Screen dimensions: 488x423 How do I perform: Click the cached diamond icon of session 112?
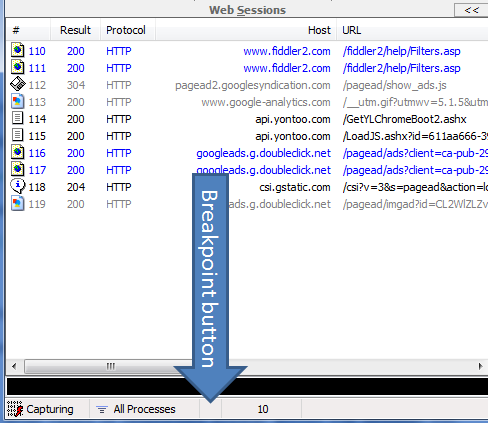pyautogui.click(x=18, y=85)
